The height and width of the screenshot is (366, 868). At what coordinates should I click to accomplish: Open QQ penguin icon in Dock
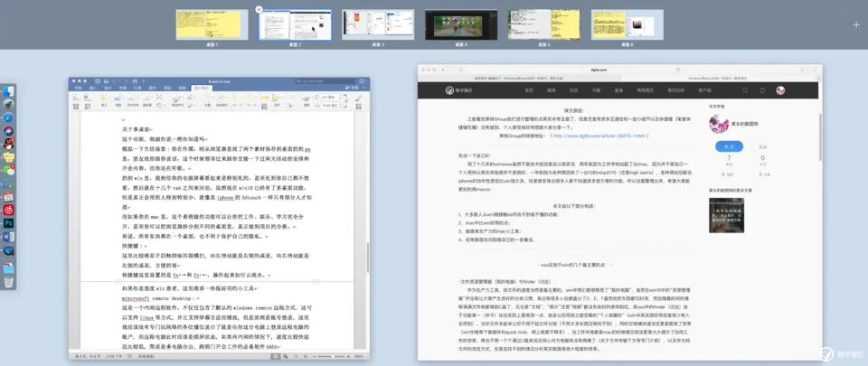click(x=8, y=145)
